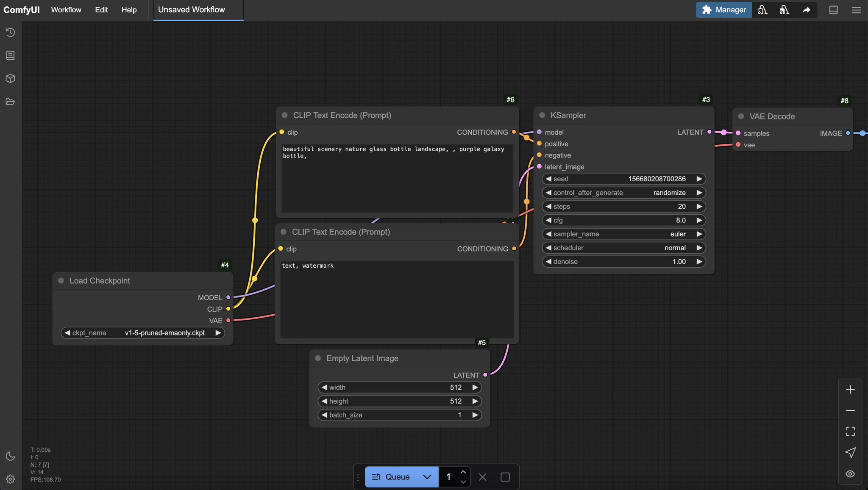The width and height of the screenshot is (868, 490).
Task: Click the clear queue square icon
Action: pos(505,477)
